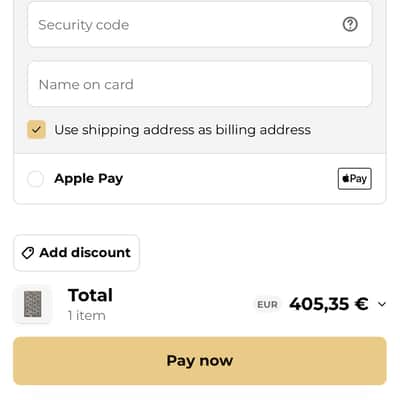Screen dimensions: 400x400
Task: Focus the Name on card field
Action: click(x=200, y=84)
